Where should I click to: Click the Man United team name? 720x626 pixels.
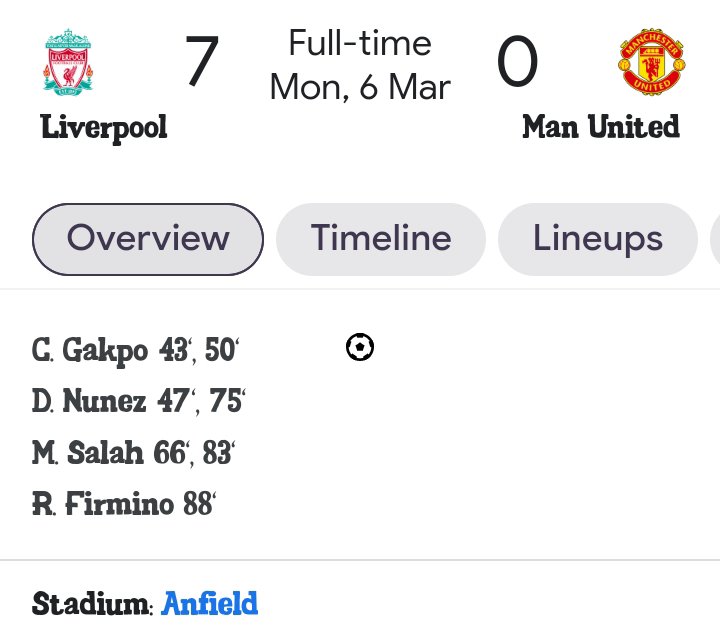600,127
